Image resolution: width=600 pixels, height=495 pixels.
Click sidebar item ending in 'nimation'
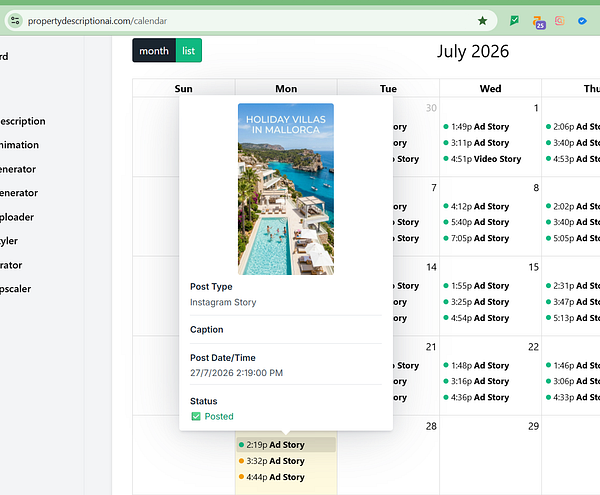click(19, 145)
